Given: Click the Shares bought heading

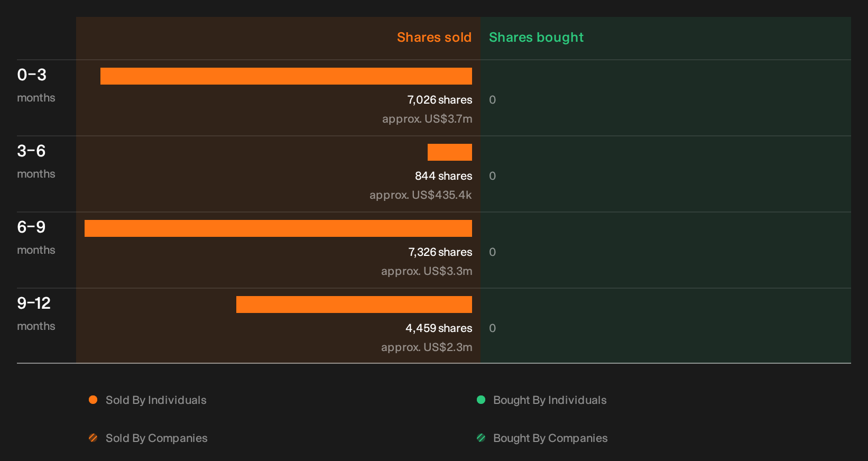Looking at the screenshot, I should point(536,38).
